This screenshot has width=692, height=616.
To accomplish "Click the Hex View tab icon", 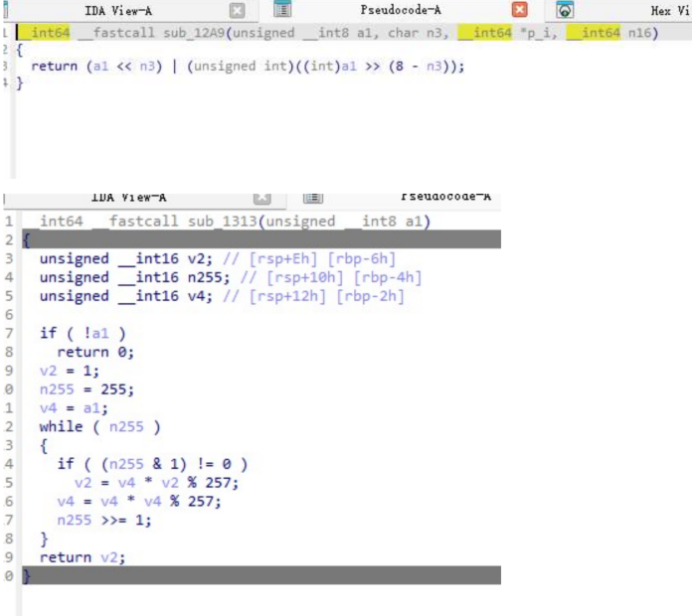I will (x=565, y=10).
